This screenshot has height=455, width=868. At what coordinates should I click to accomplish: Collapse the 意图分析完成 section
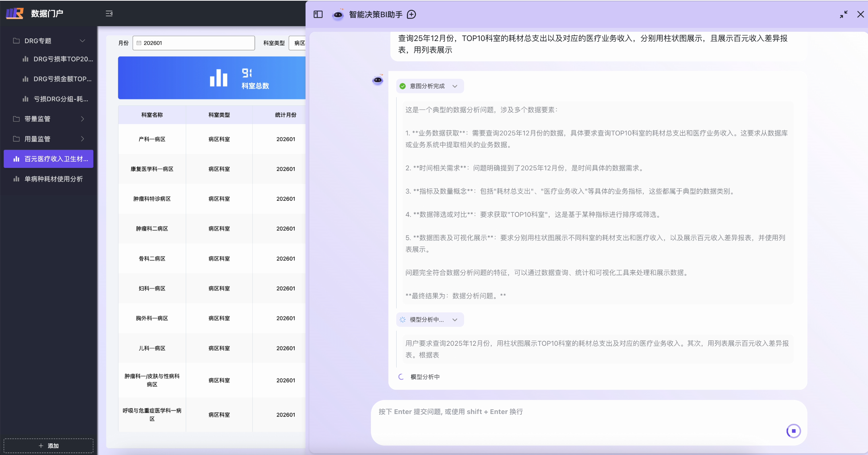(455, 86)
